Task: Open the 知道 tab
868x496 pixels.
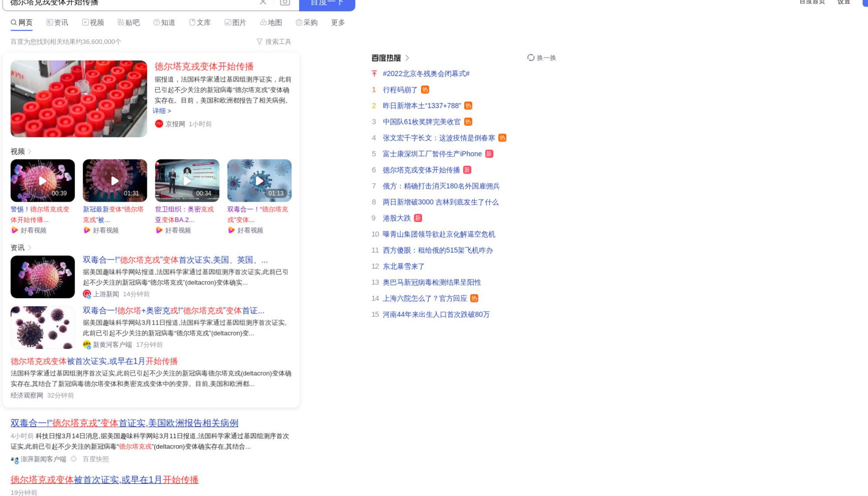Action: [x=165, y=23]
